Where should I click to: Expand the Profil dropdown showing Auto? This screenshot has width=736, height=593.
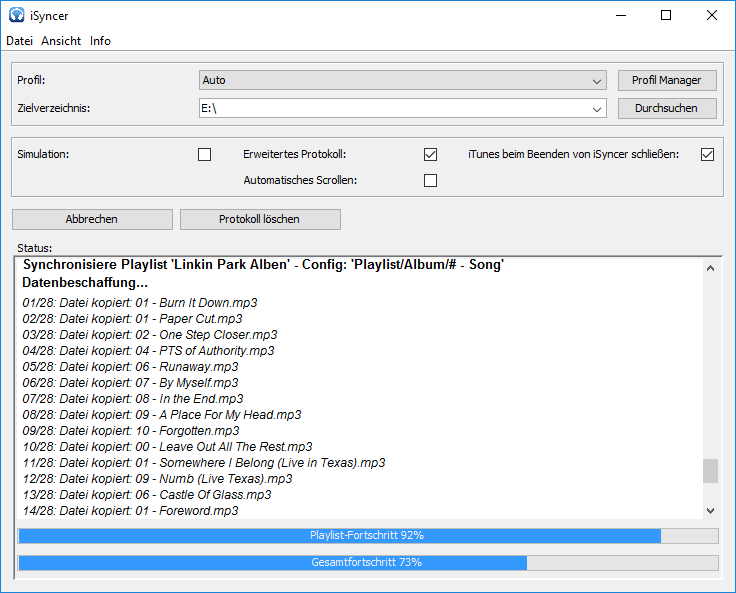[402, 80]
